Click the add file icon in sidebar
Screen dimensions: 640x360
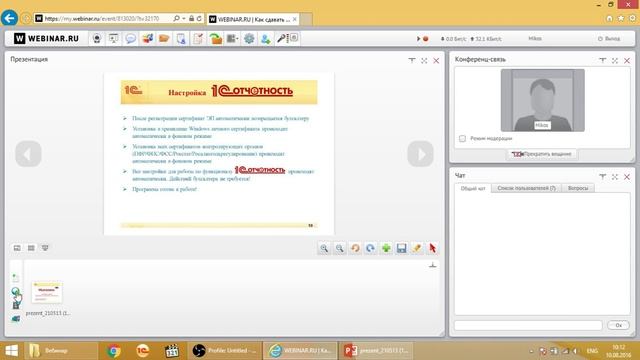(16, 278)
